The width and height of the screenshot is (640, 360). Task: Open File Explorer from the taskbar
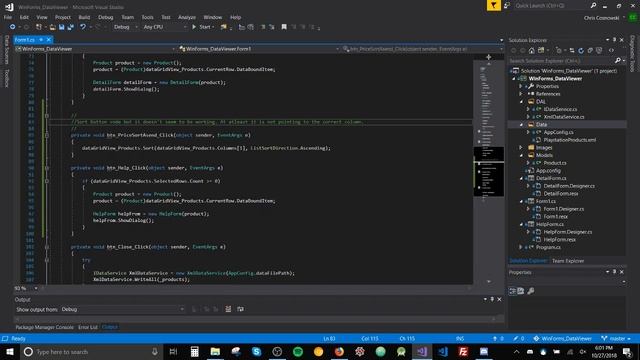click(215, 351)
